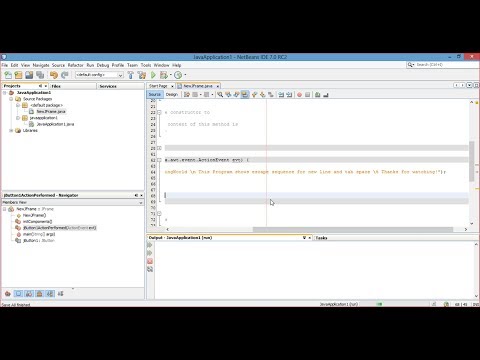Click the Last Edit icon in editor toolbar
The width and height of the screenshot is (480, 360).
(x=187, y=95)
